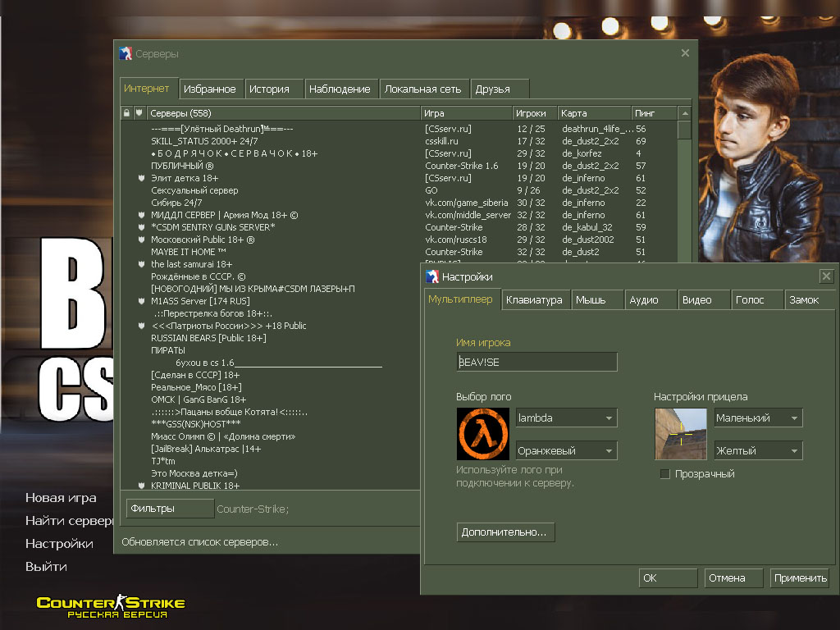Image resolution: width=840 pixels, height=630 pixels.
Task: Open the Оранжевый logo color dropdown
Action: pyautogui.click(x=566, y=451)
